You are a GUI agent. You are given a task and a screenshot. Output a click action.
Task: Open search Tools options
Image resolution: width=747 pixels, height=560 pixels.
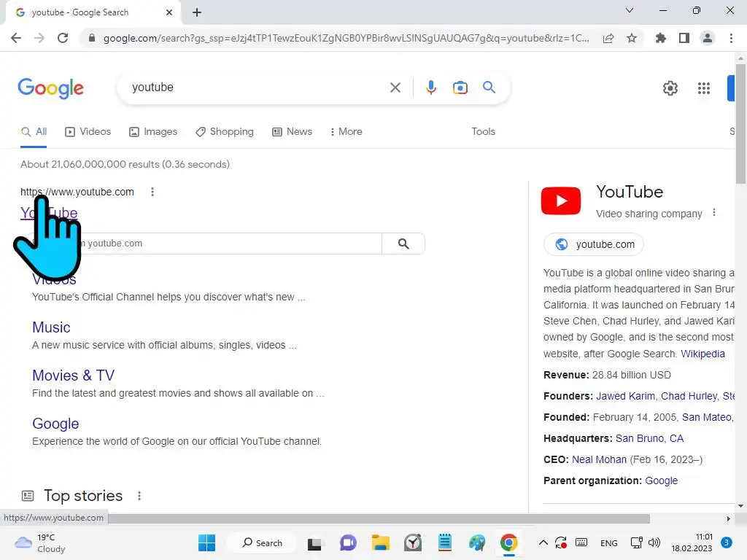(x=483, y=131)
